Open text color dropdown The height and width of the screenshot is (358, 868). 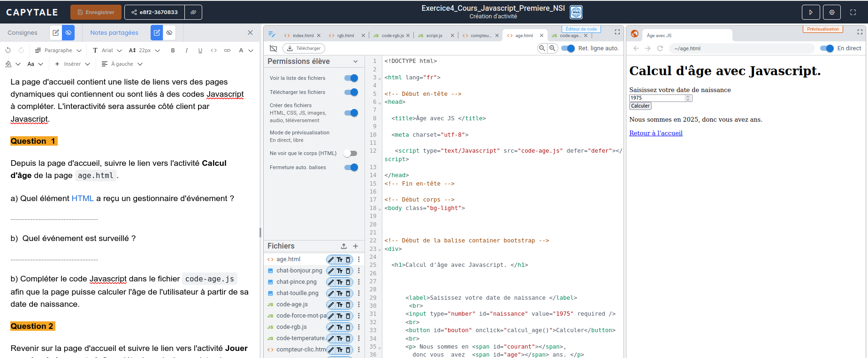coord(246,50)
